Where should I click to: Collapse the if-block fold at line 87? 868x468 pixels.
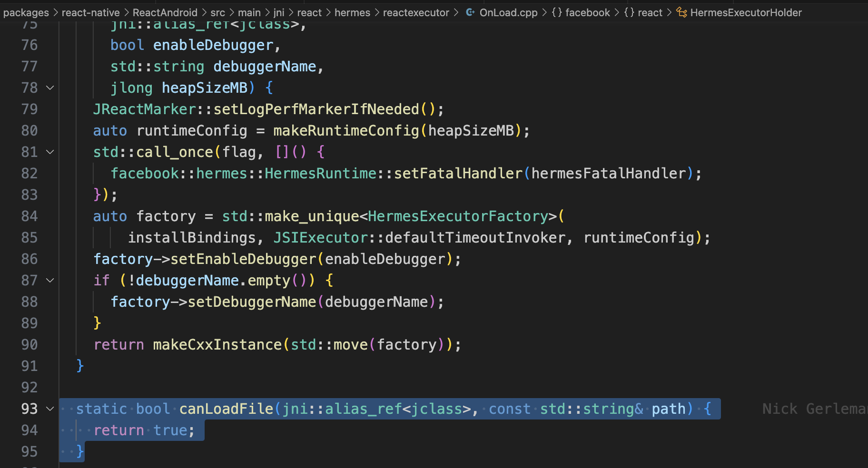tap(50, 280)
